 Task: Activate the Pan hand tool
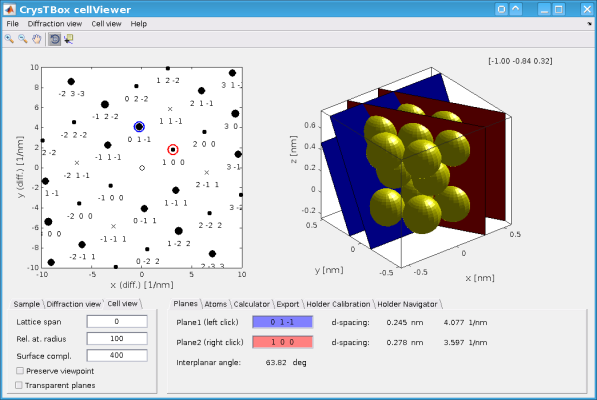(37, 39)
